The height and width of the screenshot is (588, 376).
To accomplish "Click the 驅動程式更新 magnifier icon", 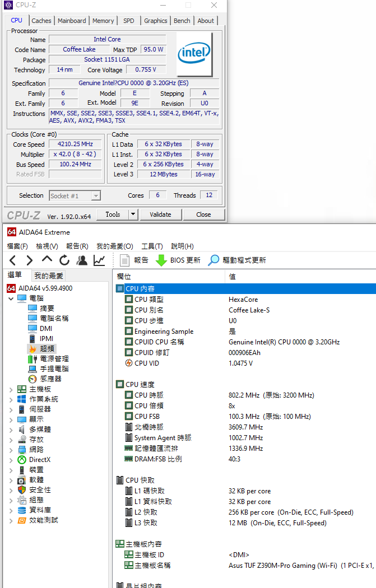I will (213, 260).
